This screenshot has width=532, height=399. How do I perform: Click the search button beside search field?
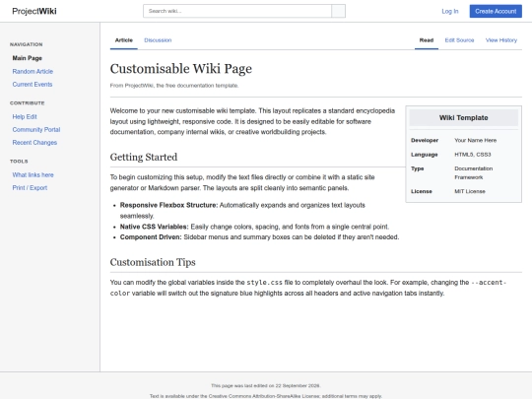338,11
